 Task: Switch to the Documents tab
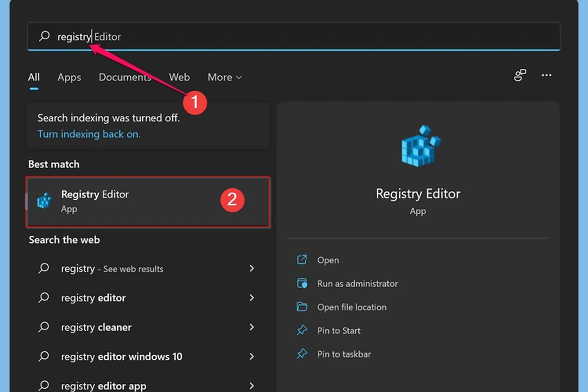click(125, 77)
